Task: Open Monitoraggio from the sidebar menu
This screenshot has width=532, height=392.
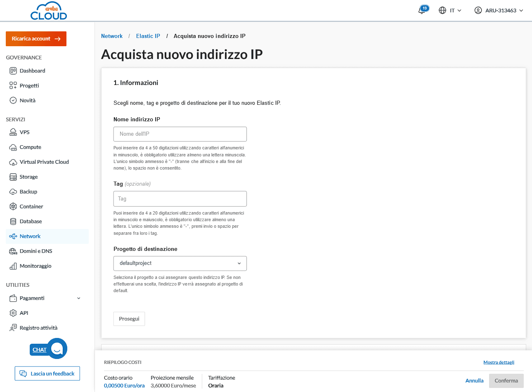Action: [35, 266]
